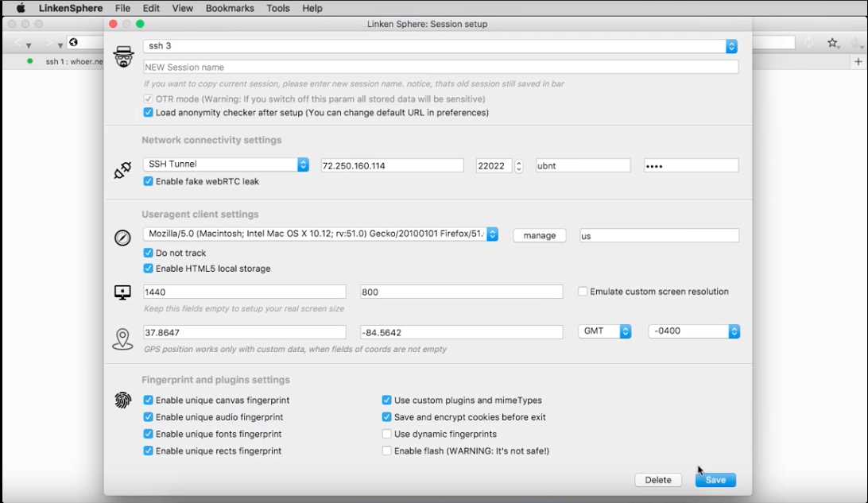Turn on Use dynamic fingerprints
Screen dimensions: 868x503
point(387,434)
